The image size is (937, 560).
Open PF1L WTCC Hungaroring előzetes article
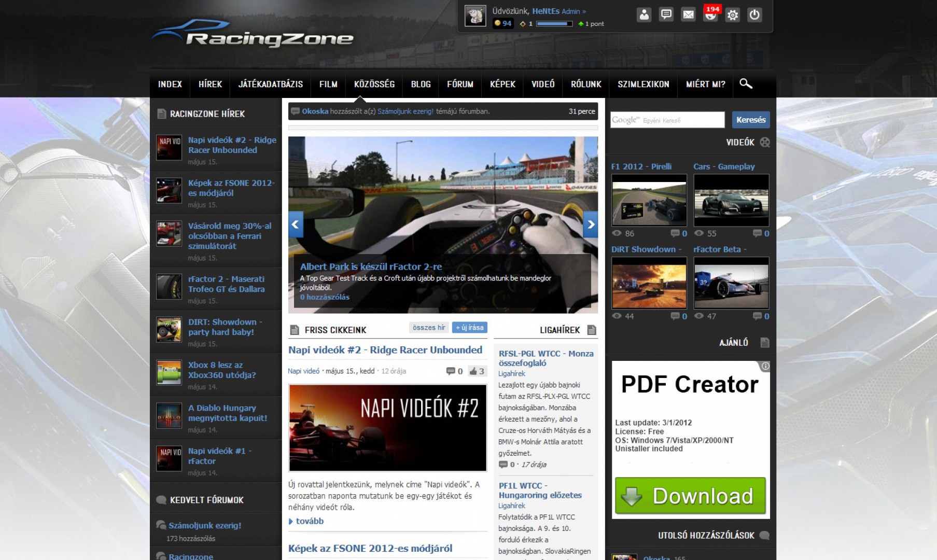pos(540,490)
